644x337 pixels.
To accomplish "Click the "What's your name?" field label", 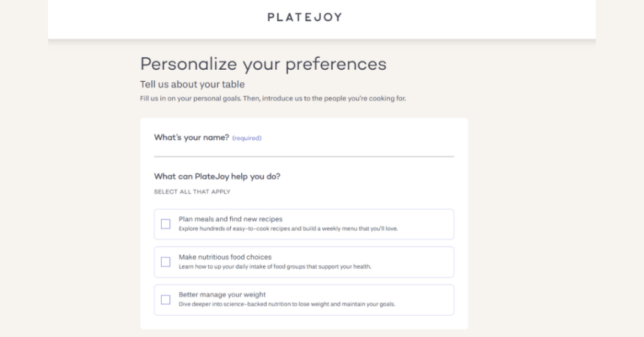I will point(191,138).
